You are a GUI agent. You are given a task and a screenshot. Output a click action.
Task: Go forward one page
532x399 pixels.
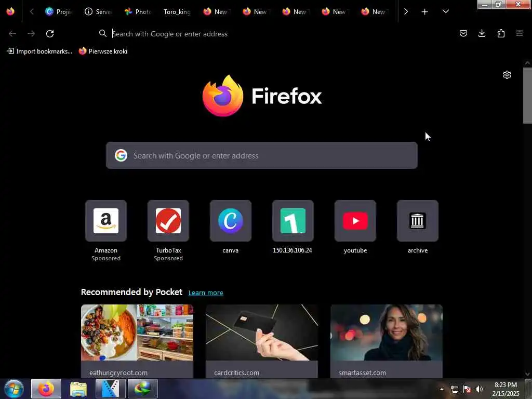31,34
